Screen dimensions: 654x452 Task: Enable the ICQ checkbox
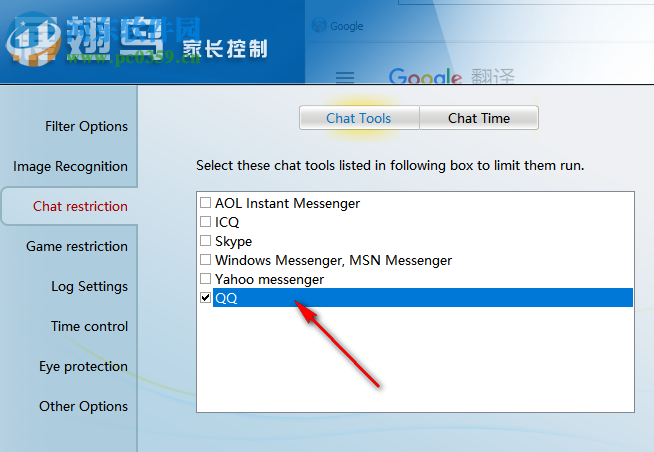[x=205, y=221]
